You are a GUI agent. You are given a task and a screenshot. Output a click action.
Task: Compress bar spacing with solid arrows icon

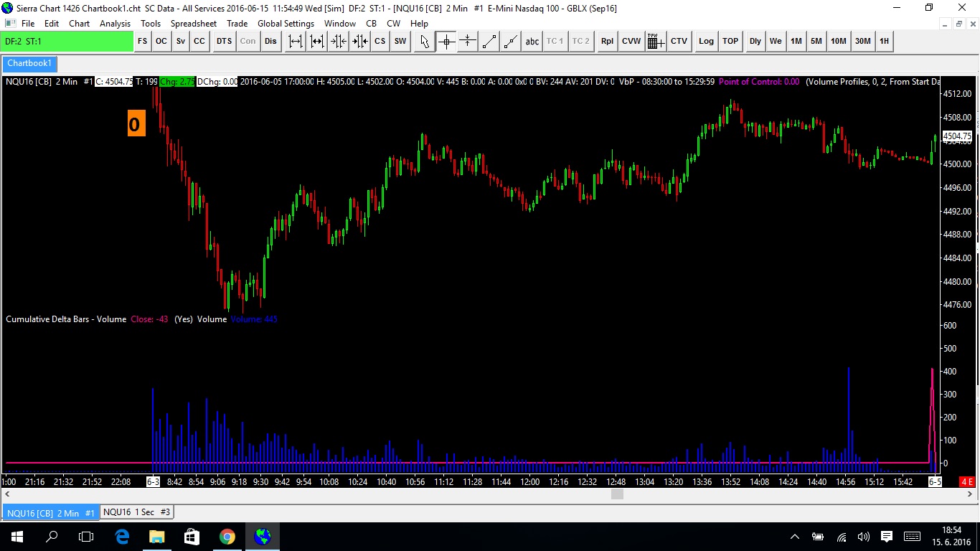click(x=359, y=41)
